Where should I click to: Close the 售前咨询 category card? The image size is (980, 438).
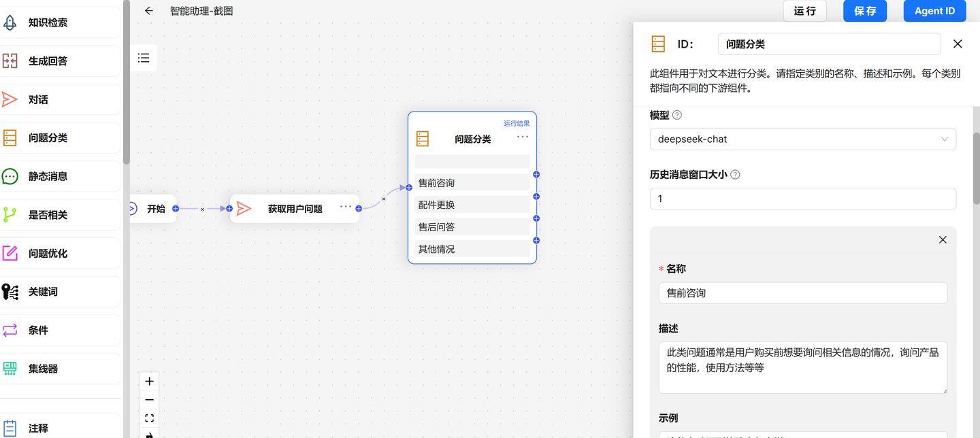point(943,239)
